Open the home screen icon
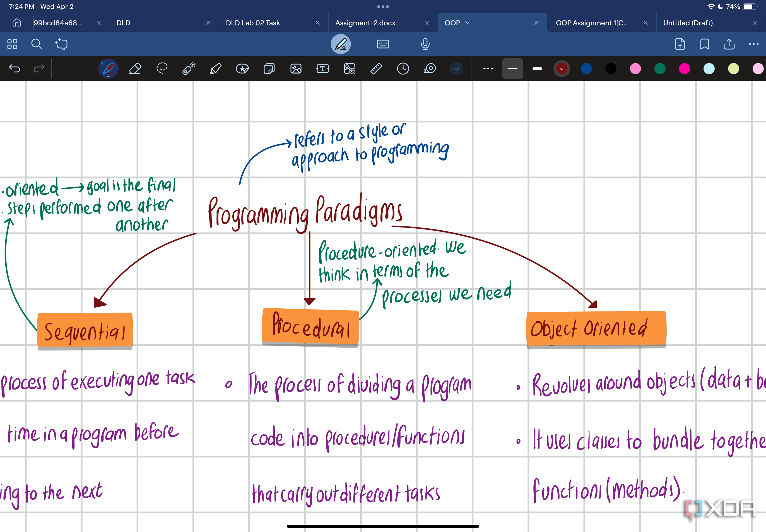Image resolution: width=766 pixels, height=532 pixels. (17, 23)
